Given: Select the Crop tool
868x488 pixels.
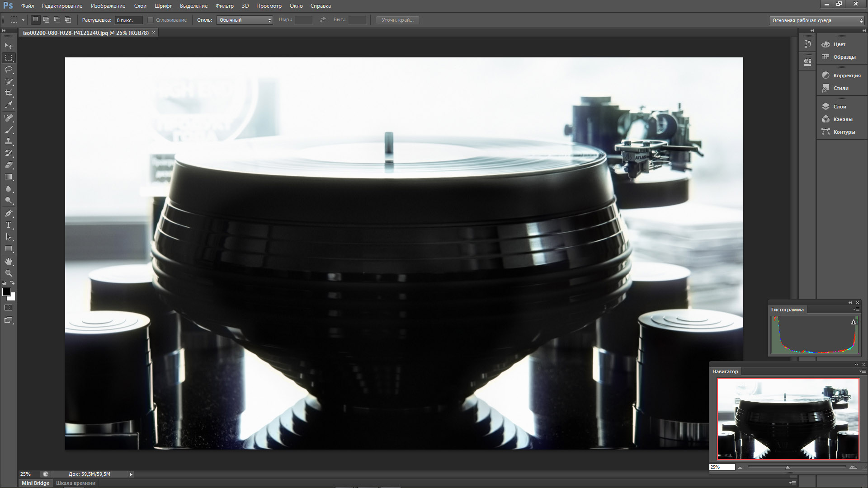Looking at the screenshot, I should (x=9, y=93).
